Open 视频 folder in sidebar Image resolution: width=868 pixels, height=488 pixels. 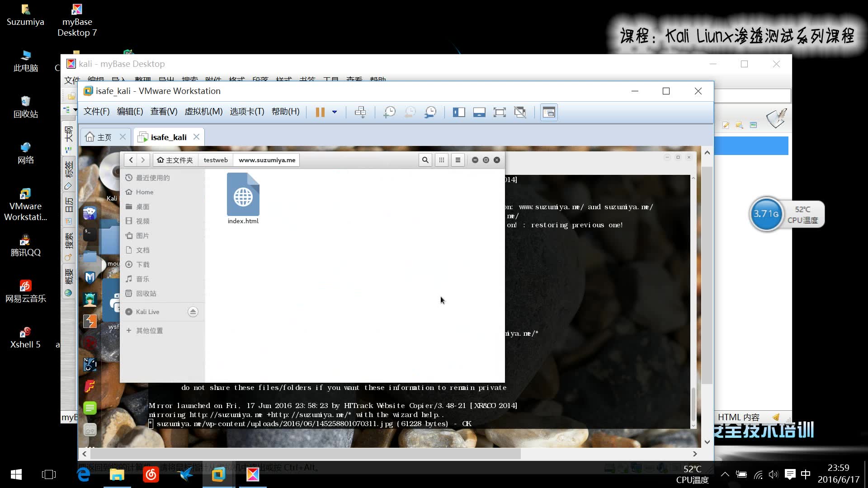(x=162, y=221)
